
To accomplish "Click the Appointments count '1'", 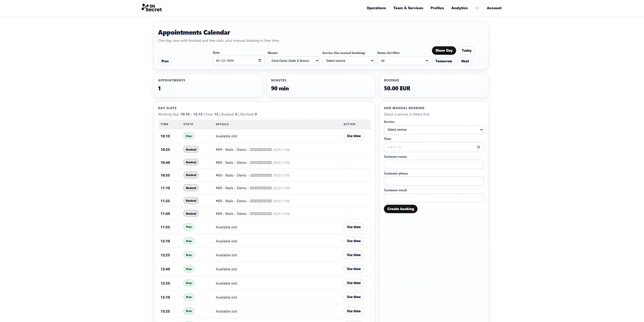I will [159, 89].
